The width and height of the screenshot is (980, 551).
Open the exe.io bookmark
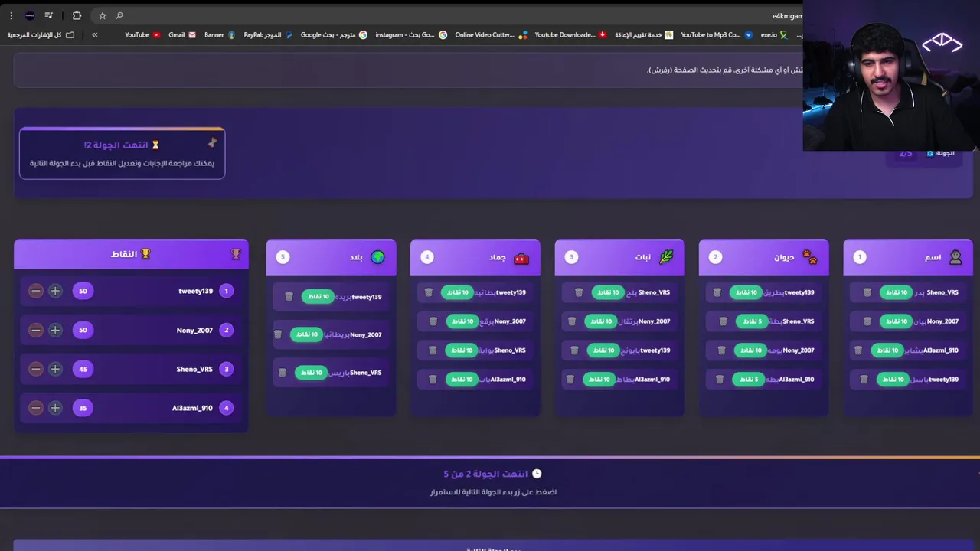[x=773, y=34]
